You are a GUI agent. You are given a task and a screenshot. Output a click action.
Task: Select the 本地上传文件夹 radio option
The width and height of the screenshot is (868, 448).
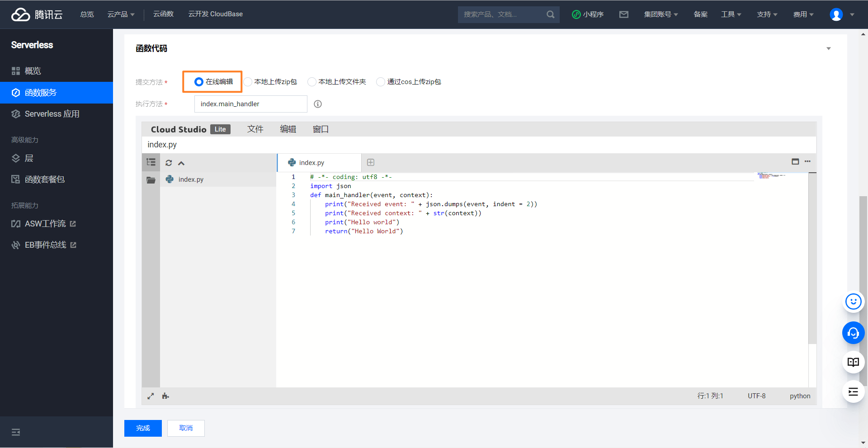[312, 82]
